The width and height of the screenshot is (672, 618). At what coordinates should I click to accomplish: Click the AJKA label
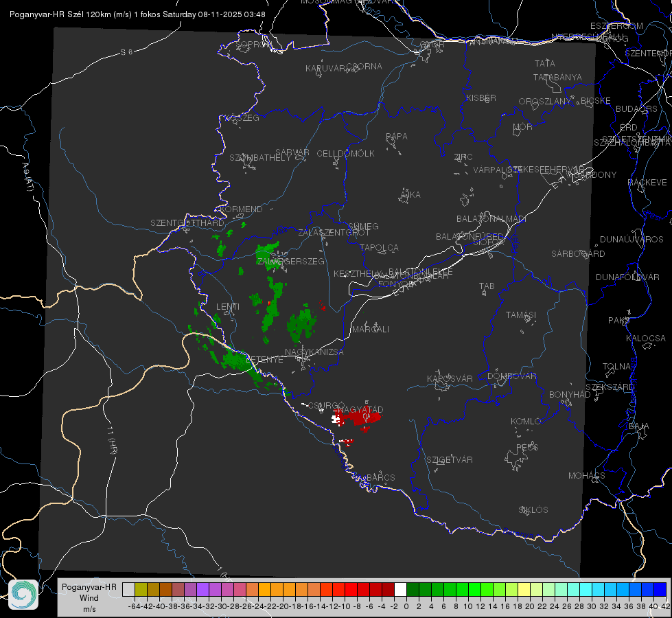click(410, 194)
